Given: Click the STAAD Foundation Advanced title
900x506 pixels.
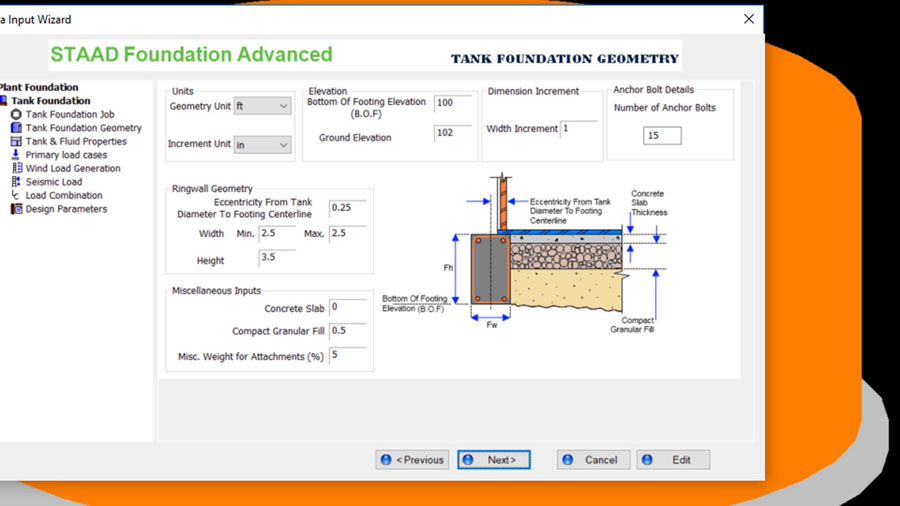Looking at the screenshot, I should [x=191, y=55].
